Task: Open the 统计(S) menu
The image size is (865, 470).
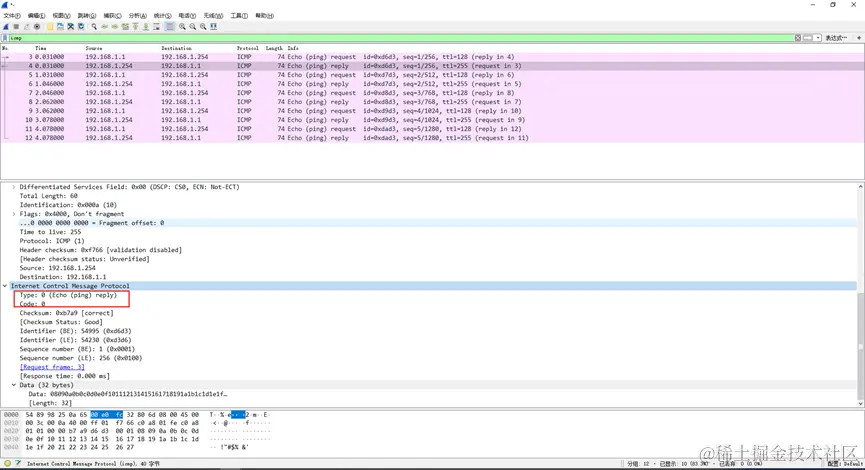Action: click(x=162, y=15)
